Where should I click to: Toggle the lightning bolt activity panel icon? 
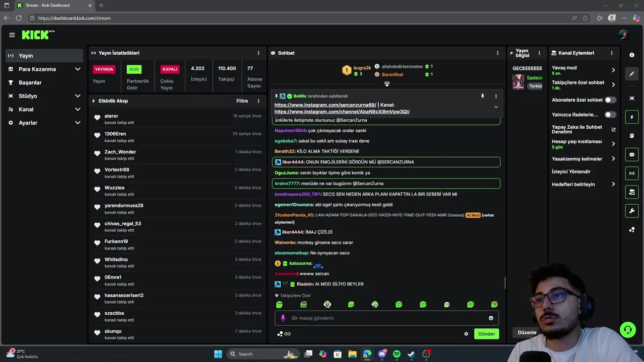pyautogui.click(x=632, y=117)
